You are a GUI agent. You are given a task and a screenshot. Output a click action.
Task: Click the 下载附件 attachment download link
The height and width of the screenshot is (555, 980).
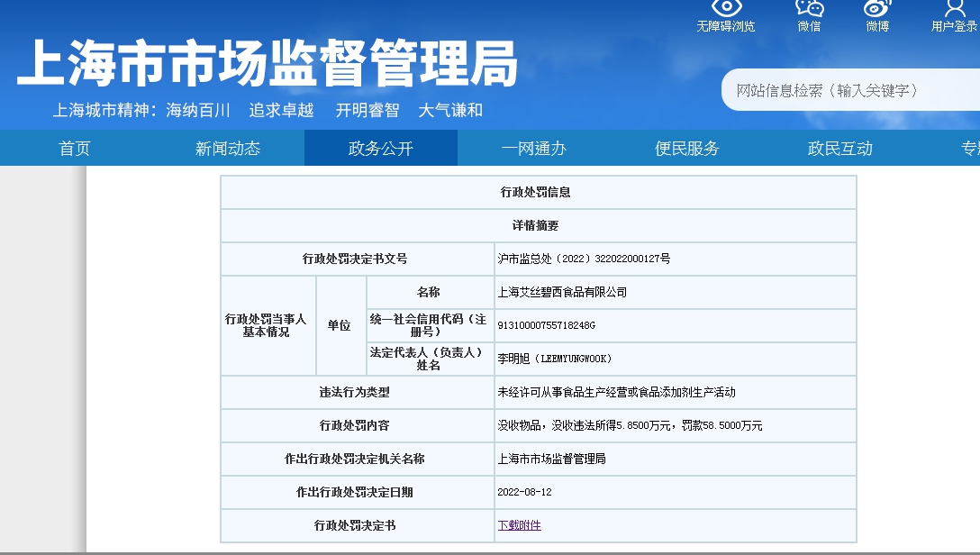519,525
